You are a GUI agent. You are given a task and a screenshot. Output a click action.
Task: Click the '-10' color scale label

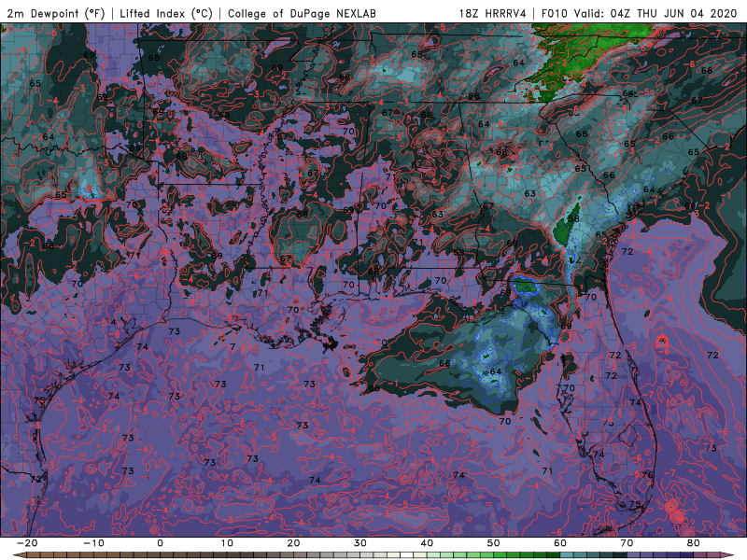(93, 543)
